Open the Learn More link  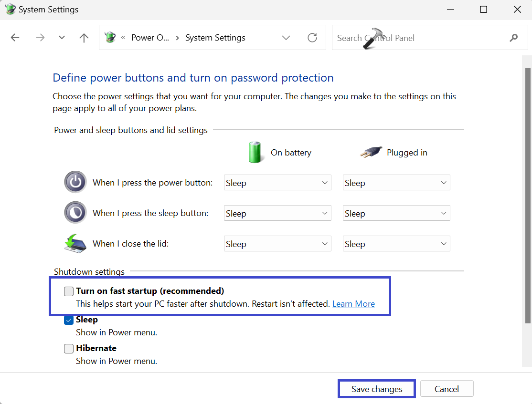coord(353,304)
